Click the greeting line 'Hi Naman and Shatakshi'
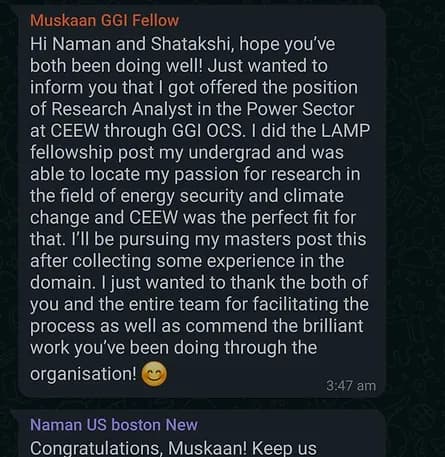The height and width of the screenshot is (457, 445). [131, 44]
